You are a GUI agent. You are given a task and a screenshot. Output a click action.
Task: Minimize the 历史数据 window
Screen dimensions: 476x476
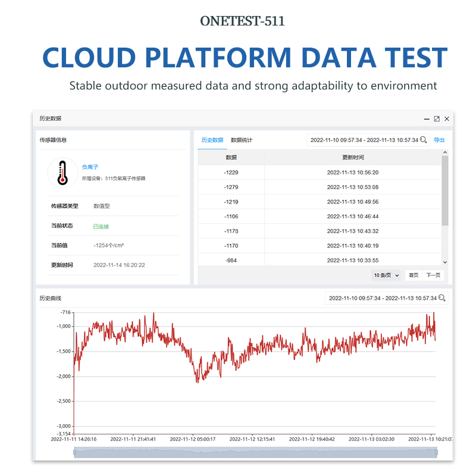[426, 119]
